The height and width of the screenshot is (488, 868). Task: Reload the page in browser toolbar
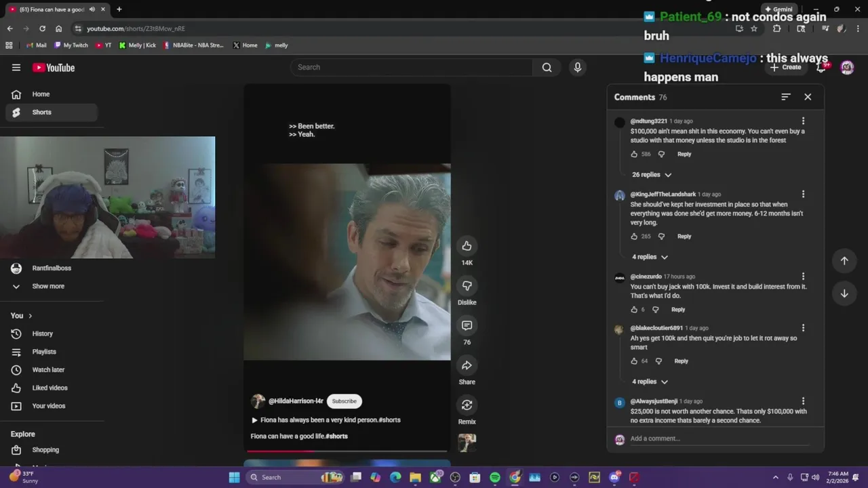[42, 28]
